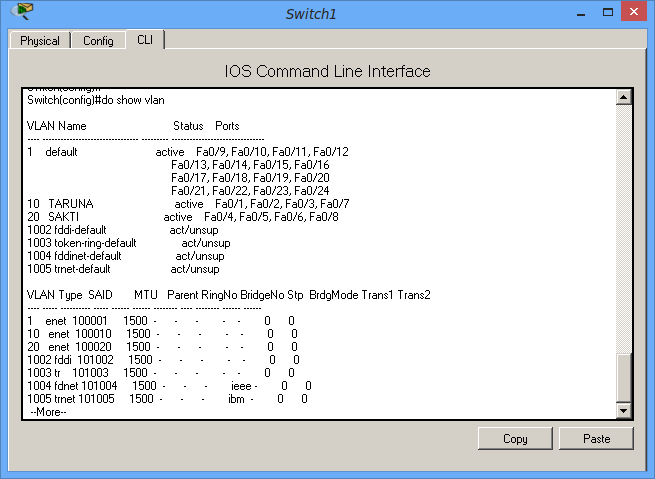655x479 pixels.
Task: Click the 'BrdgMode' column header
Action: (x=334, y=295)
